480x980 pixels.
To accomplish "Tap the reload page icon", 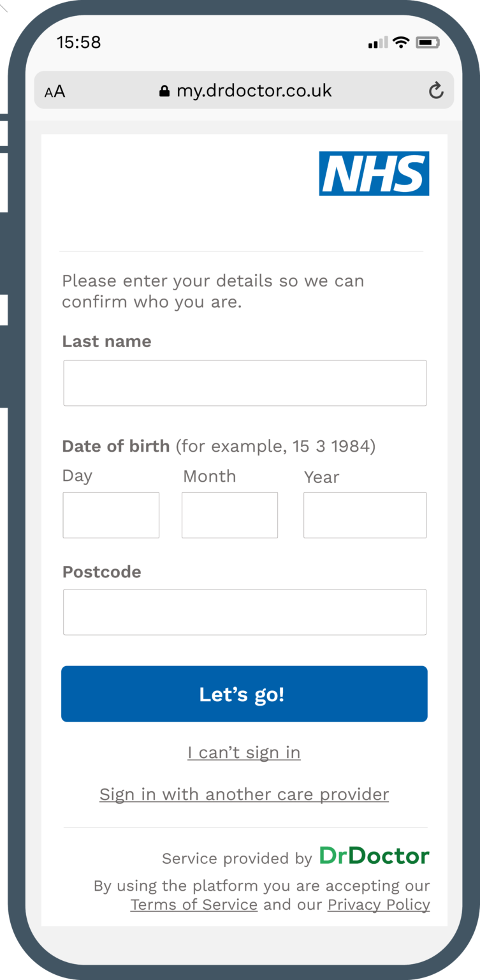I will 436,91.
